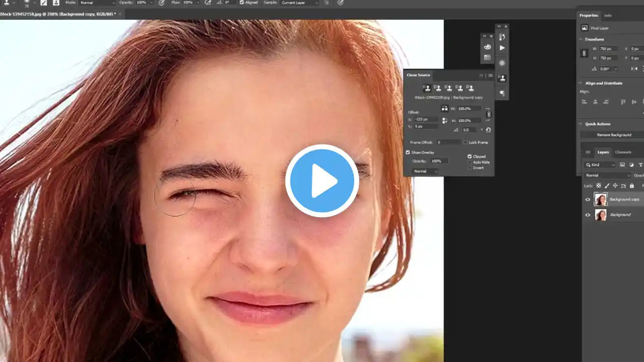The width and height of the screenshot is (644, 362).
Task: Switch to the Info tab
Action: (608, 15)
